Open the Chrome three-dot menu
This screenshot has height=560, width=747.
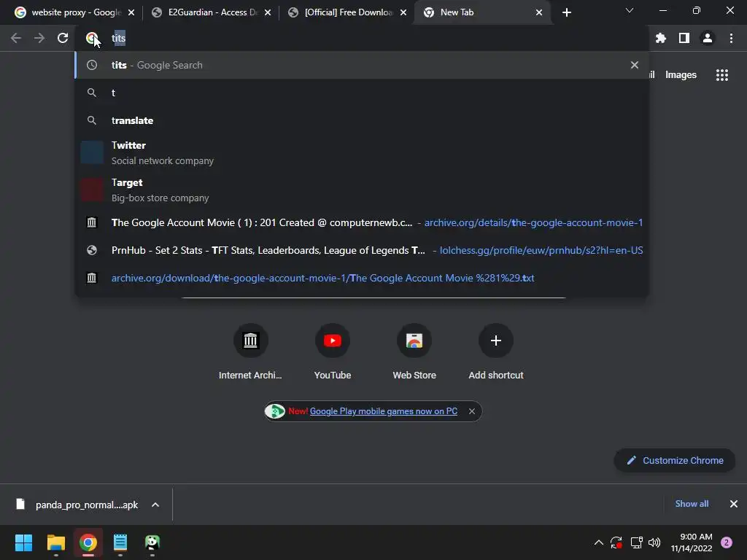(731, 38)
